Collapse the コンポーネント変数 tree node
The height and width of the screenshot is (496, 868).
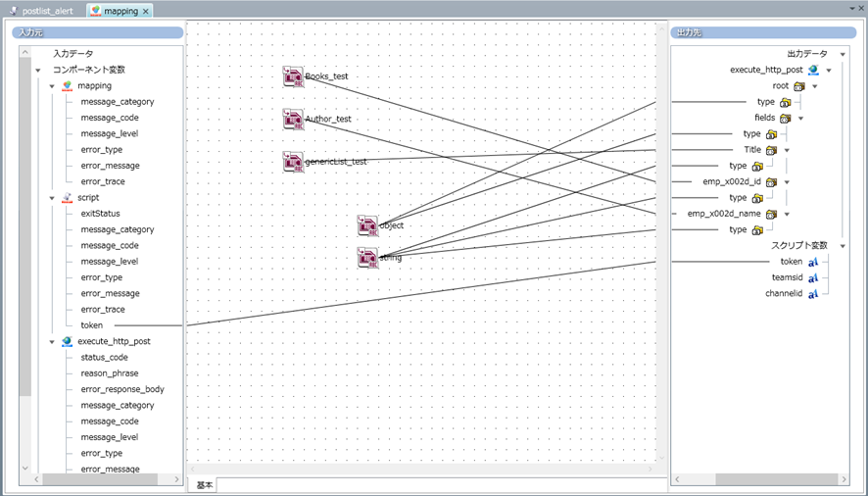click(x=37, y=71)
